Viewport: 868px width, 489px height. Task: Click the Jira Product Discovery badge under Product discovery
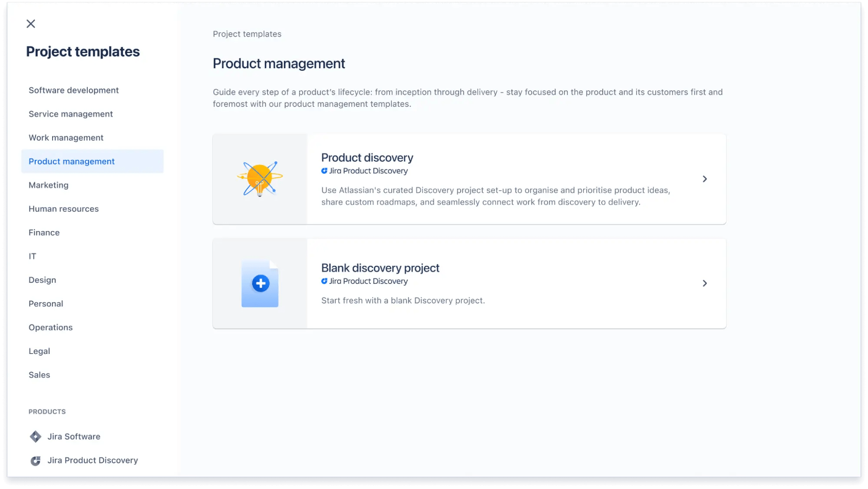[x=364, y=171]
